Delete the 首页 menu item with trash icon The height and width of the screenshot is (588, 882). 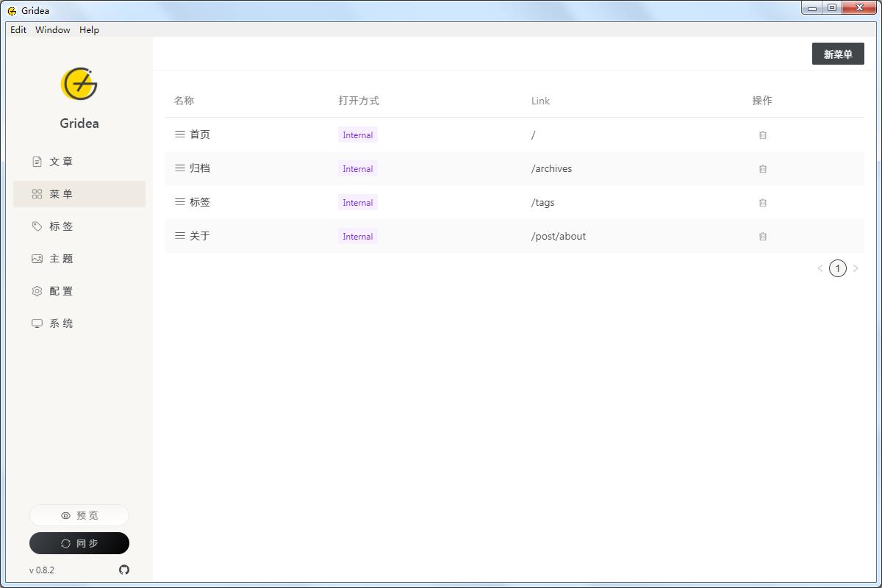click(x=762, y=135)
